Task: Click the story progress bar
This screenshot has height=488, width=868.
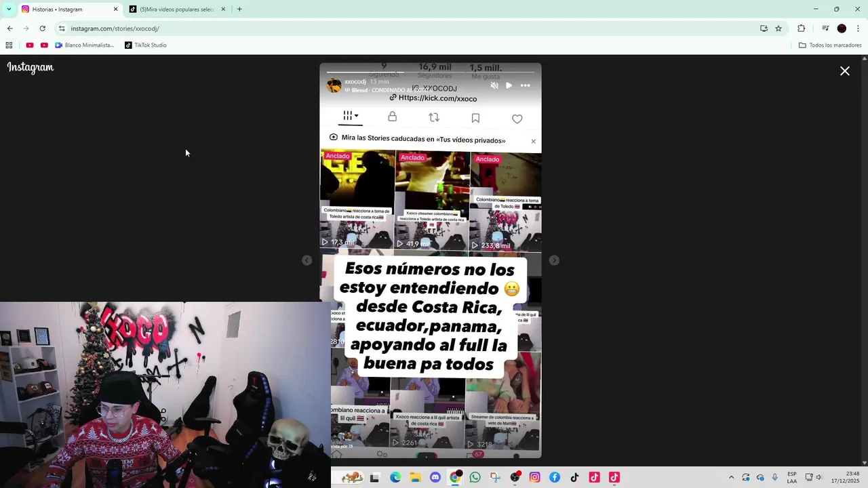Action: (431, 71)
